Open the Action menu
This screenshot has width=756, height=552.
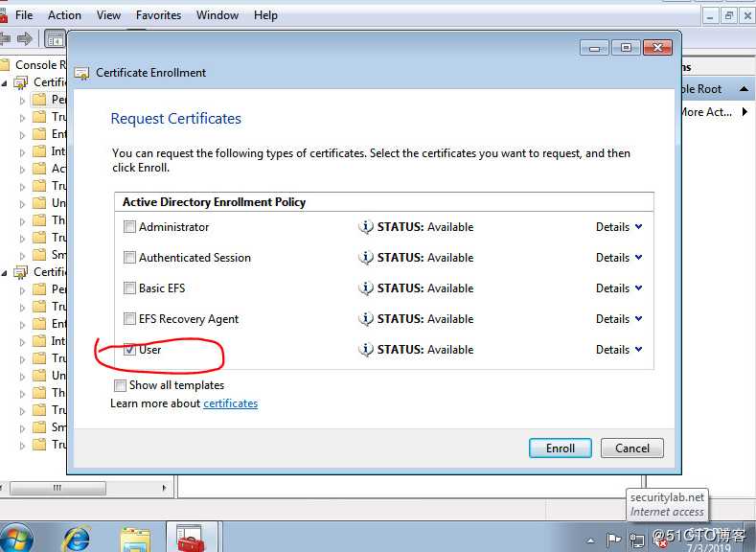64,15
